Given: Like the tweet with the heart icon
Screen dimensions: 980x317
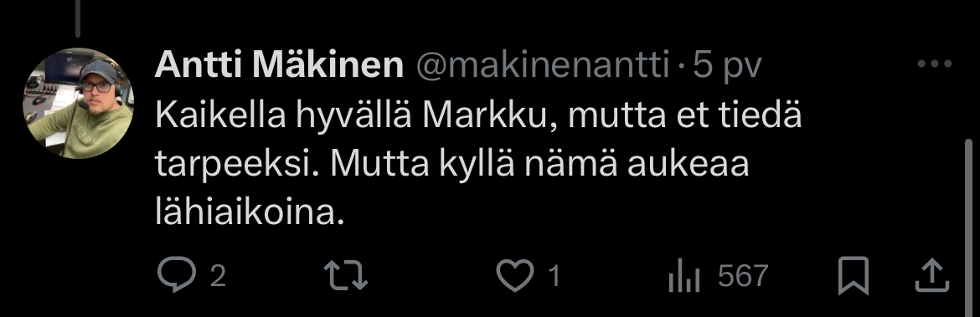Looking at the screenshot, I should [x=515, y=275].
